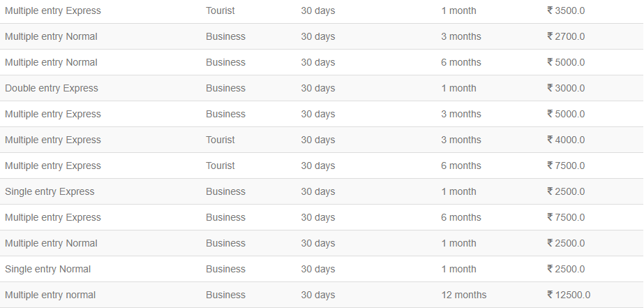The image size is (644, 308).
Task: Click the Double entry Express visa type
Action: pyautogui.click(x=52, y=89)
